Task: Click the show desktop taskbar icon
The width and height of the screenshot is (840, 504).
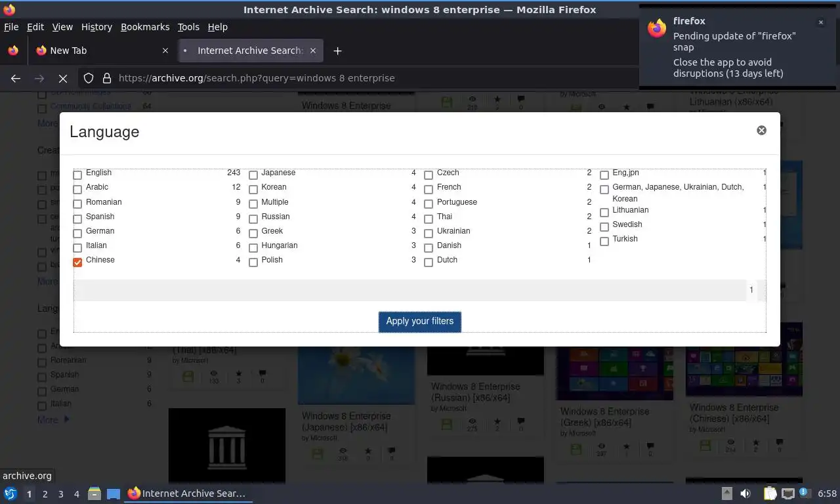Action: point(114,493)
